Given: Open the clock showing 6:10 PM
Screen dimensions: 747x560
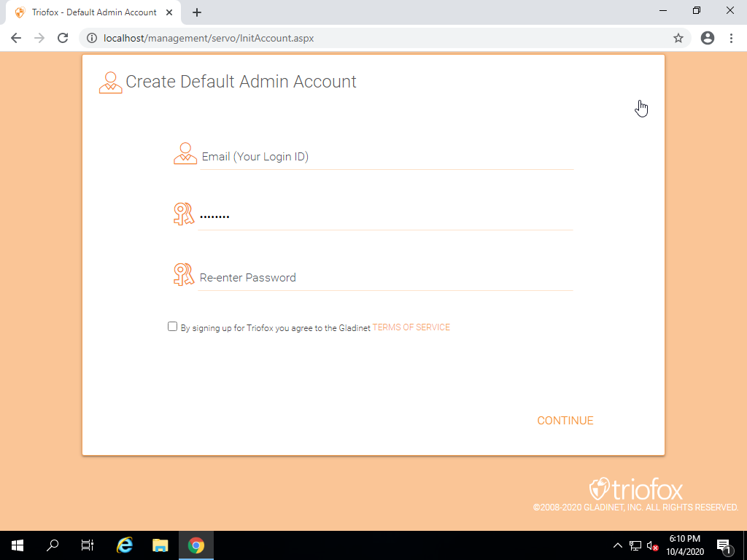Looking at the screenshot, I should (685, 545).
